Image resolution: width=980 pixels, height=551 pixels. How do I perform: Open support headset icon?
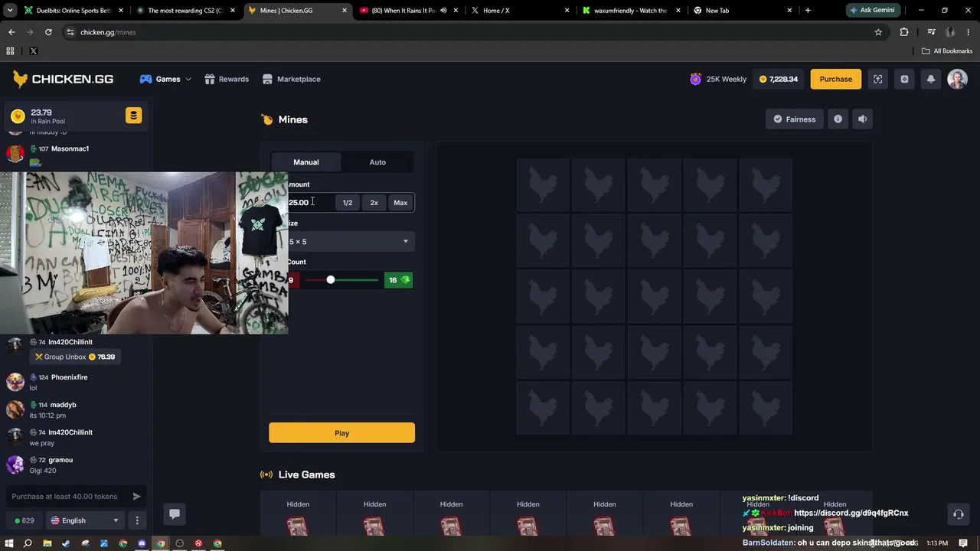[958, 514]
